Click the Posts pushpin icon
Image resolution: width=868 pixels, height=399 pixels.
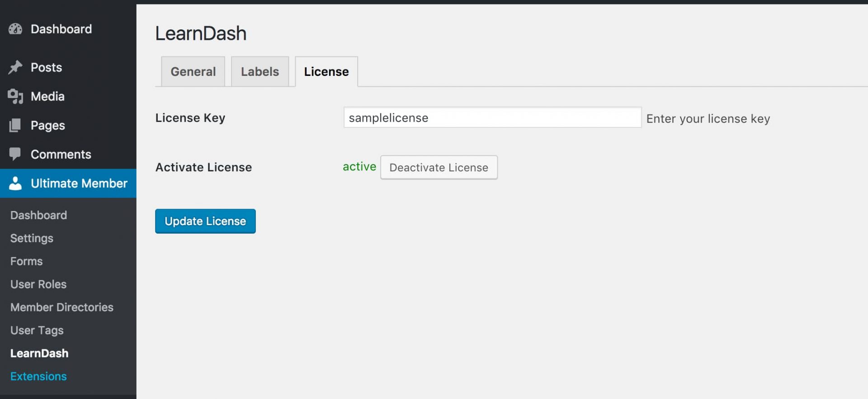[15, 67]
